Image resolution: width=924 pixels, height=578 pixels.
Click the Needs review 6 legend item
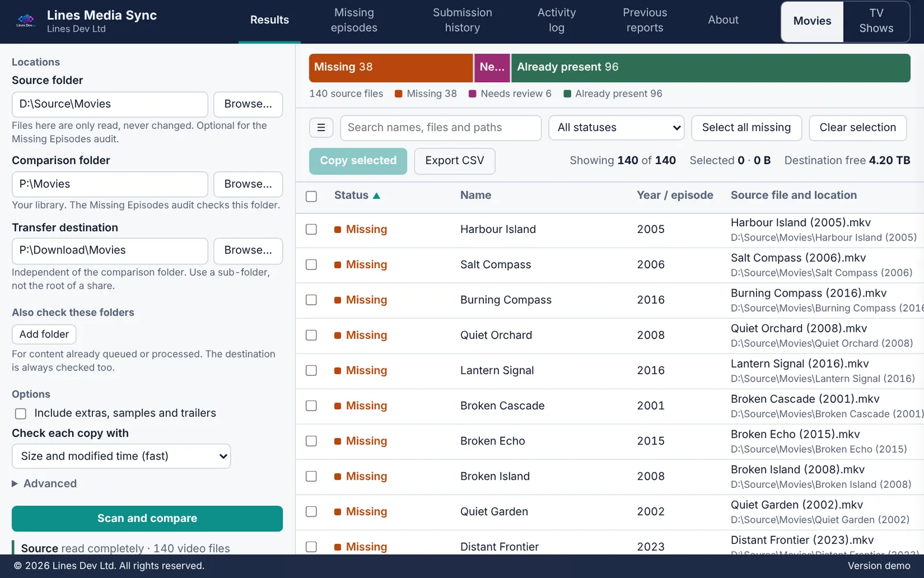coord(510,94)
